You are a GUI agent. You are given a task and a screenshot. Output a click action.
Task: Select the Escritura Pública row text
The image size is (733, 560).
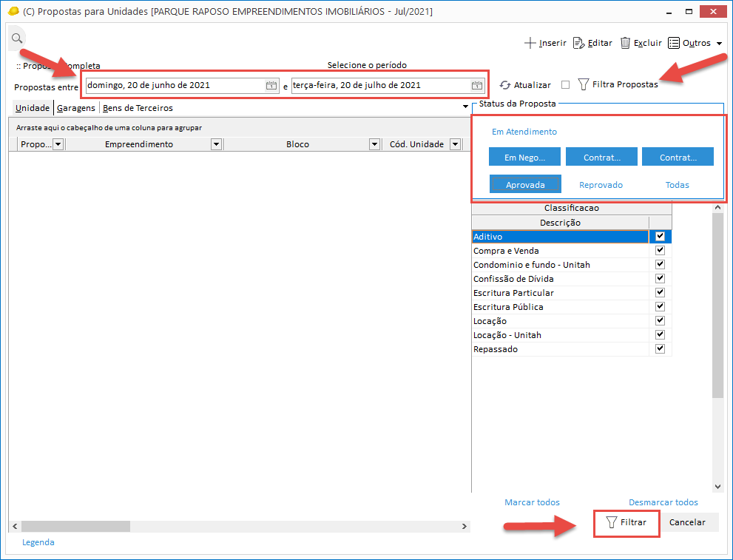508,307
